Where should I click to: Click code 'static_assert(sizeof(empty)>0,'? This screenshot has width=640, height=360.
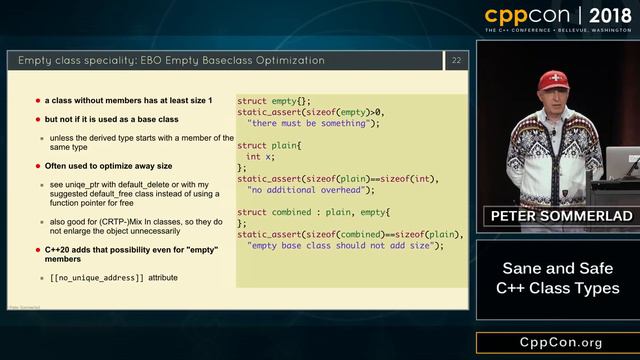[x=311, y=112]
